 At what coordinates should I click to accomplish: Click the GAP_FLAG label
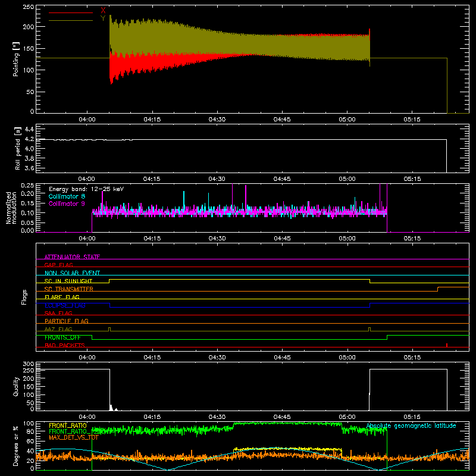(58, 265)
